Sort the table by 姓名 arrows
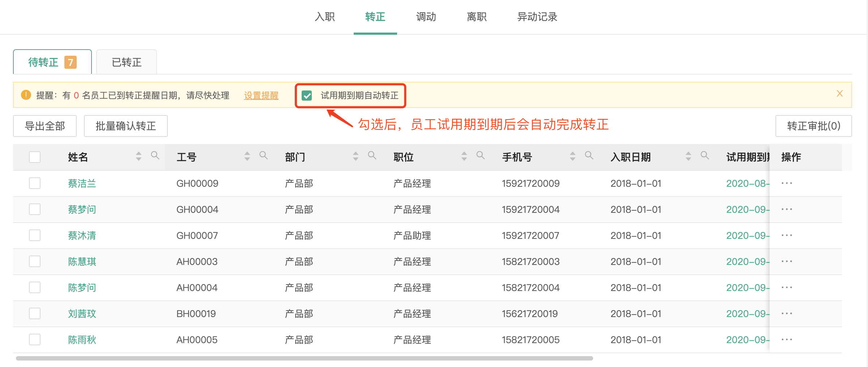The height and width of the screenshot is (367, 868). tap(139, 156)
